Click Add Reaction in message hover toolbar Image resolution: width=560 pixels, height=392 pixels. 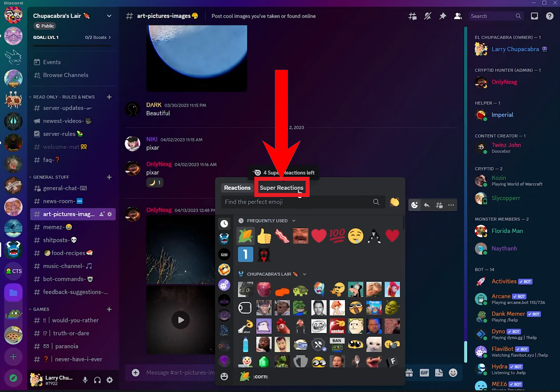pos(415,205)
